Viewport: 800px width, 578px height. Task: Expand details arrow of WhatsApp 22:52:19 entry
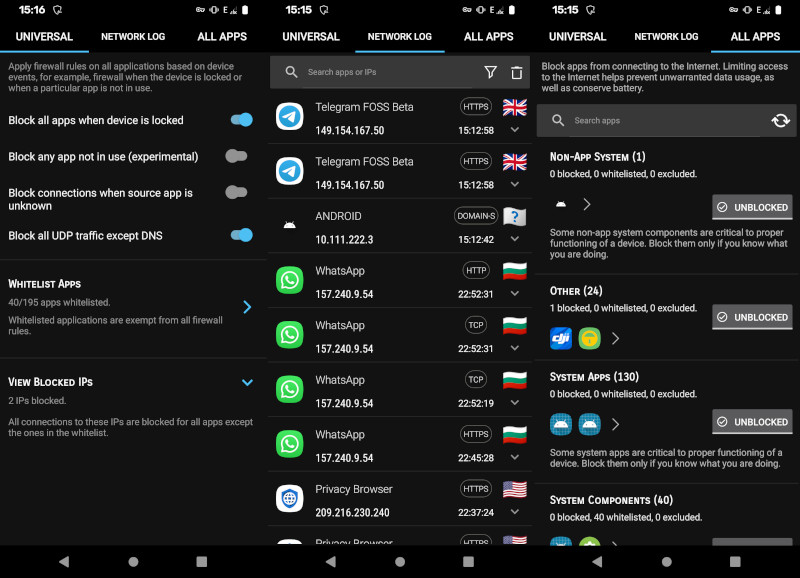(515, 403)
